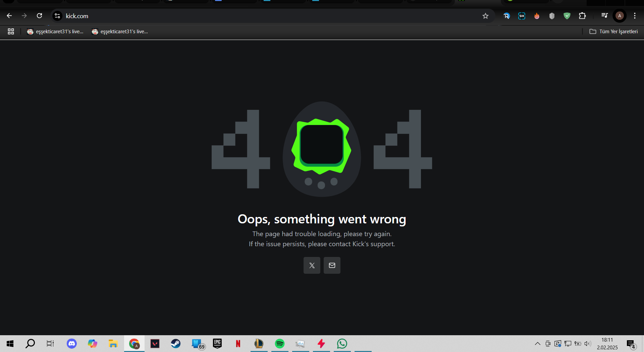Open the AdGuard extension
Screen dimensions: 644x352
(567, 16)
